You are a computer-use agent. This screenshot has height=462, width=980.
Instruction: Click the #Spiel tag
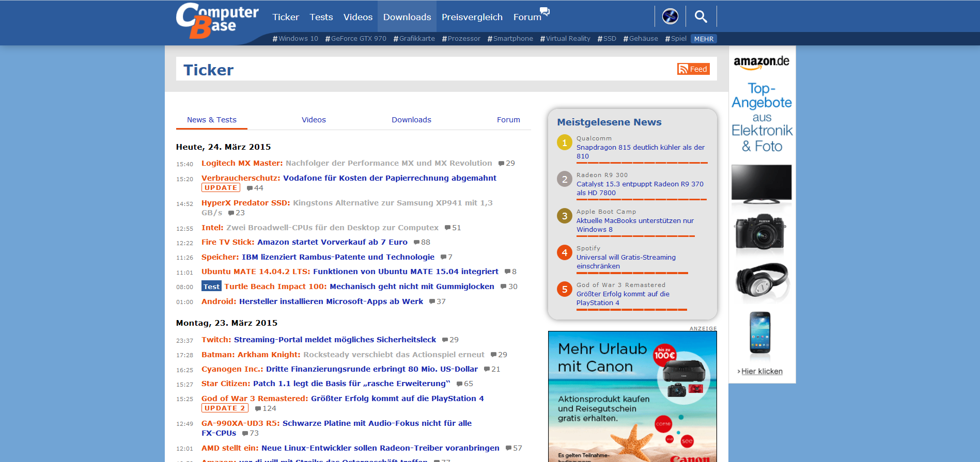[x=676, y=39]
